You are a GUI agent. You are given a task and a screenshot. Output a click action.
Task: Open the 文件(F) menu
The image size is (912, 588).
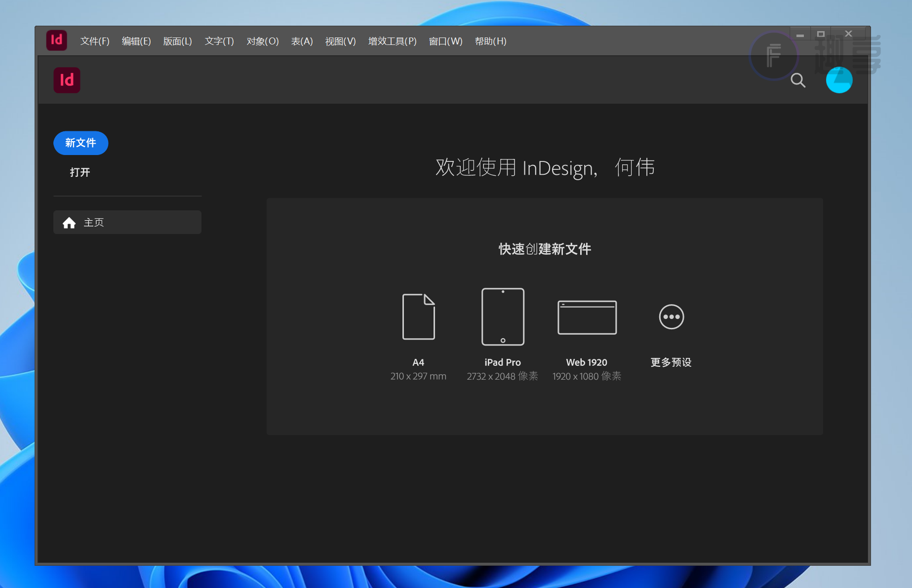(95, 41)
